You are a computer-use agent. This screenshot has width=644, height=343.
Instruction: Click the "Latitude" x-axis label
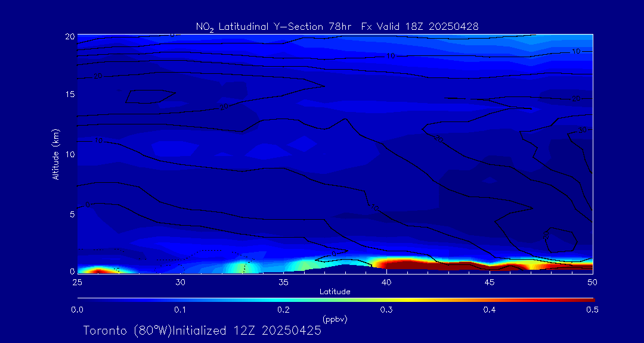click(335, 292)
